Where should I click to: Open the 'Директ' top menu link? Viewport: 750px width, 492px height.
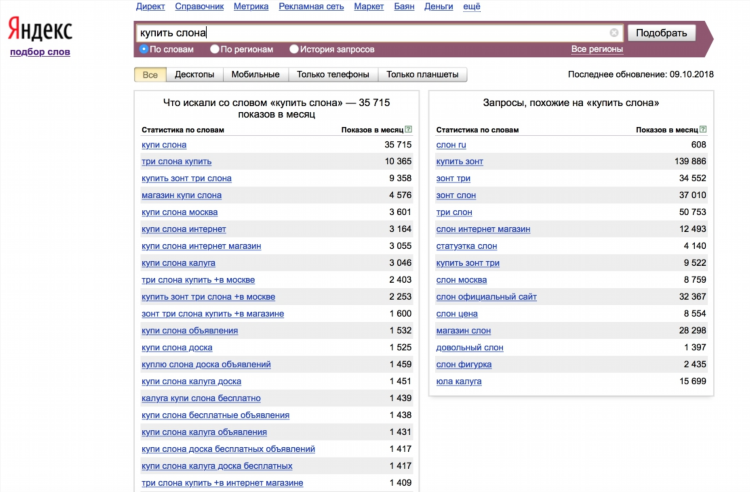(150, 6)
